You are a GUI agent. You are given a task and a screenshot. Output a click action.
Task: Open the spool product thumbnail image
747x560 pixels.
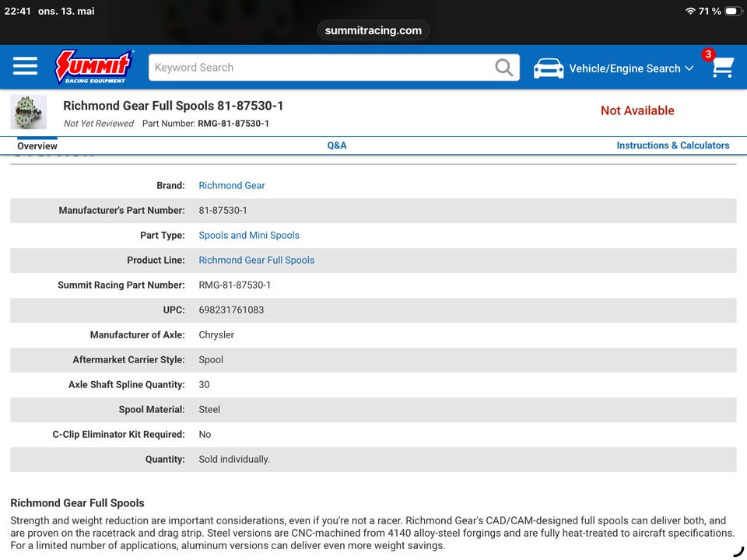[29, 112]
